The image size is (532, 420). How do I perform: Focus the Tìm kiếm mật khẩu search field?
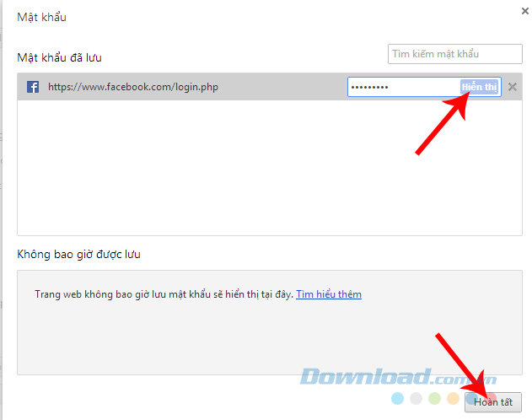click(x=455, y=54)
